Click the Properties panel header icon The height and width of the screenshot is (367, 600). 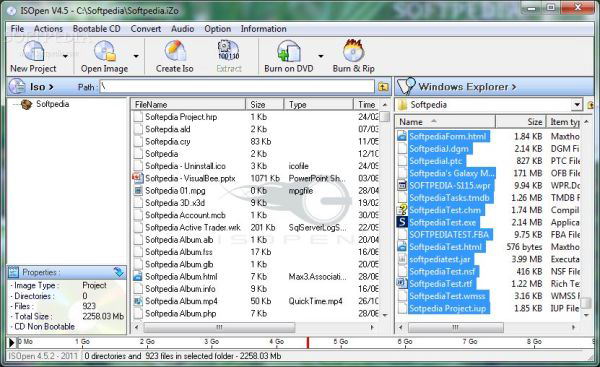13,272
